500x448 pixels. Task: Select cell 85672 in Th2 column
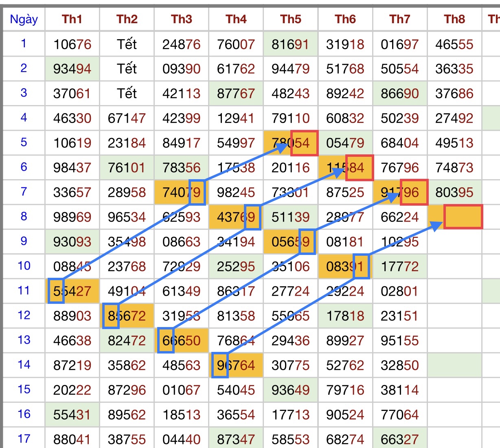127,316
